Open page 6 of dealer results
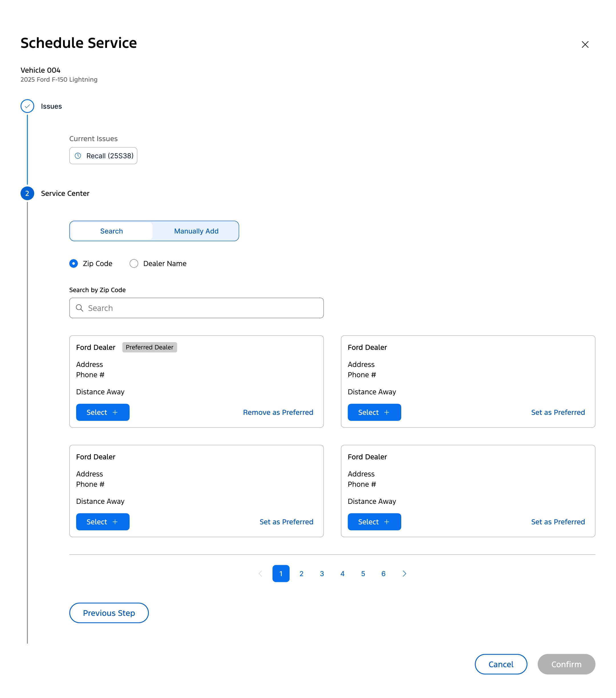 pos(384,574)
